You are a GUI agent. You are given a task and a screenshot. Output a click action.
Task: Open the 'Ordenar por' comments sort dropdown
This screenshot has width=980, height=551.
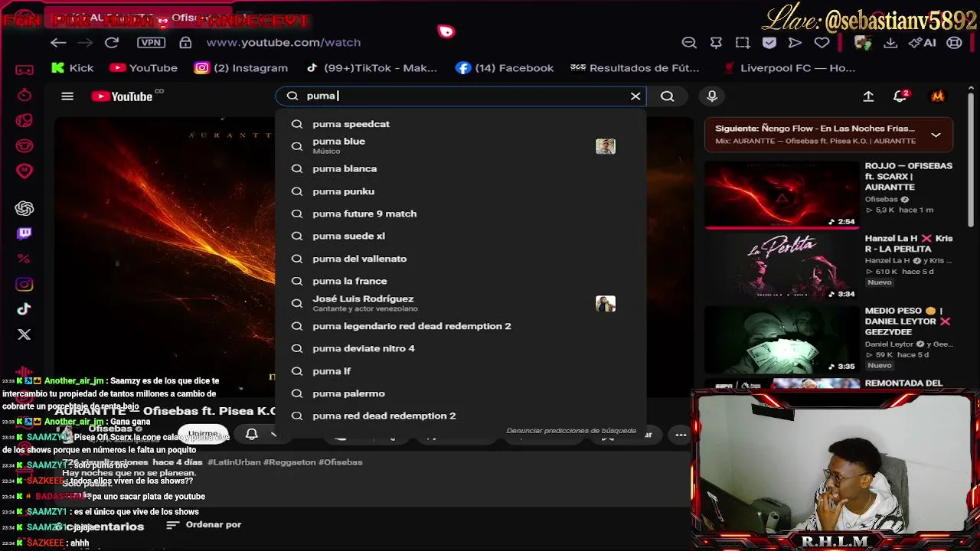[x=204, y=525]
